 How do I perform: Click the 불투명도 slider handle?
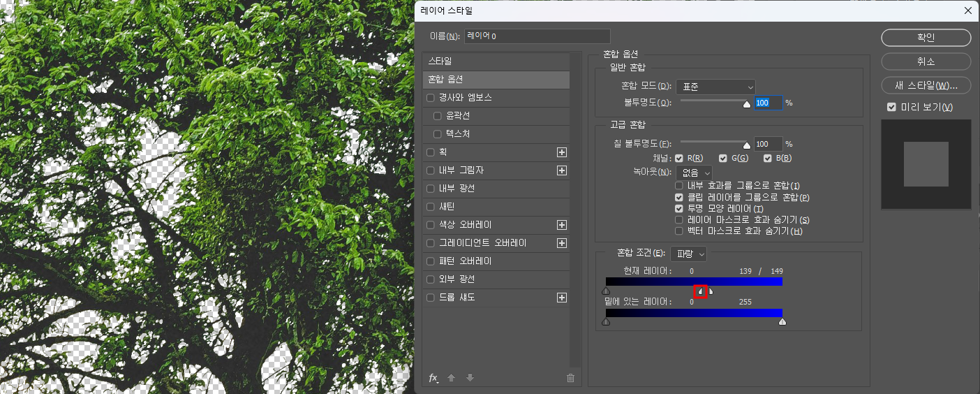point(746,105)
